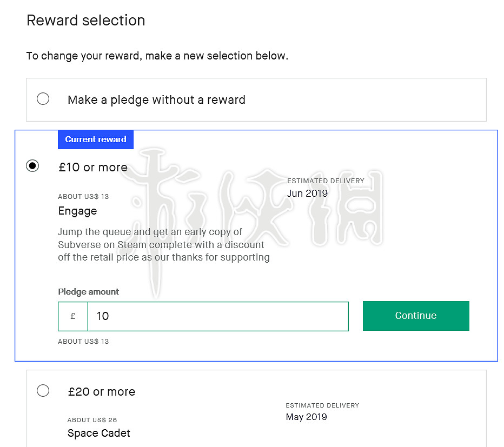Click the 'To change your reward' instruction text

pyautogui.click(x=157, y=56)
